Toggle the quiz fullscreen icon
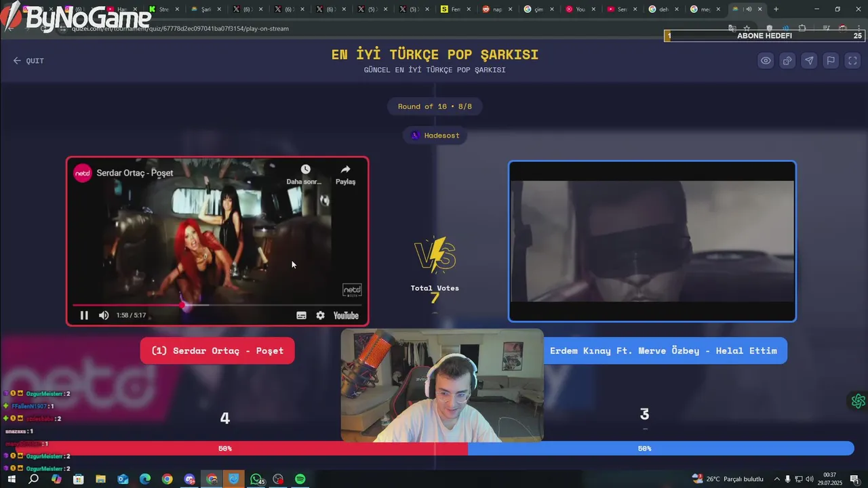 [852, 60]
